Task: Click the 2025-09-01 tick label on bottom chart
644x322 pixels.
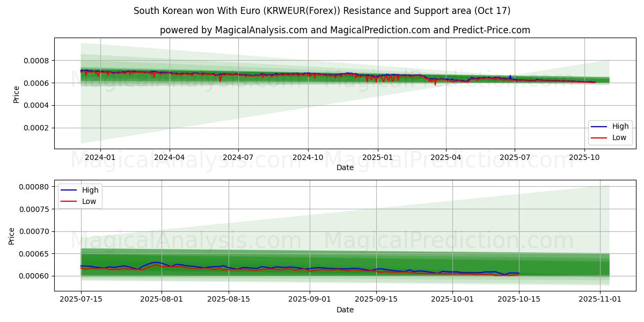Action: click(x=310, y=300)
